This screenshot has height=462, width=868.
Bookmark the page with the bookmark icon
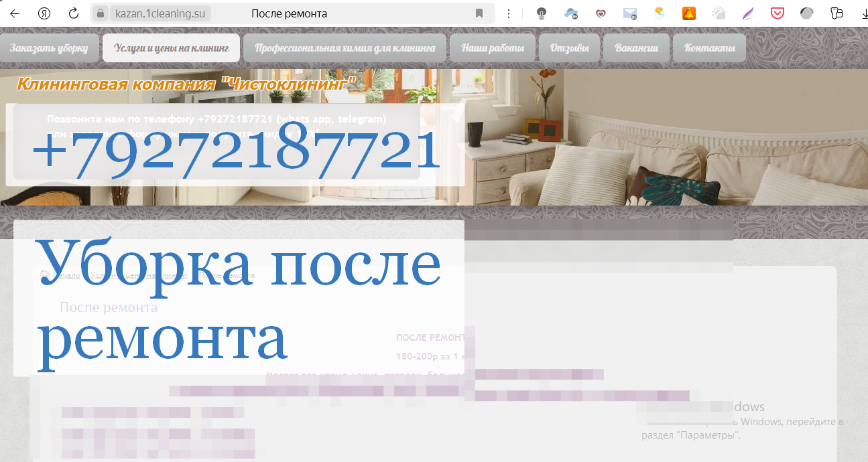click(x=479, y=13)
